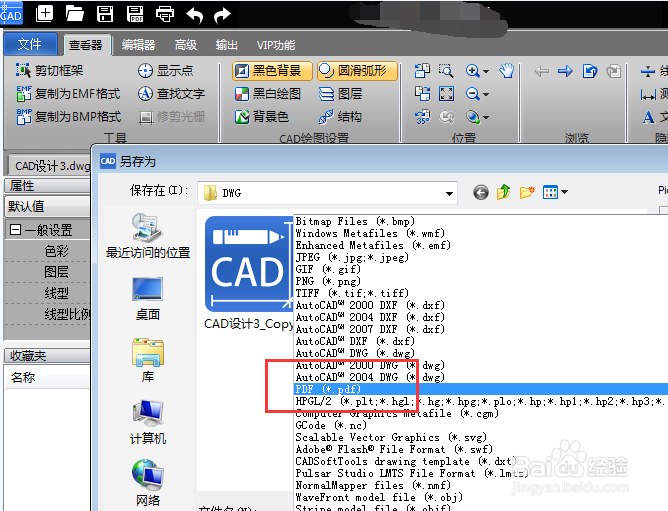
Task: Go to 库 in save dialog sidebar
Action: click(147, 361)
